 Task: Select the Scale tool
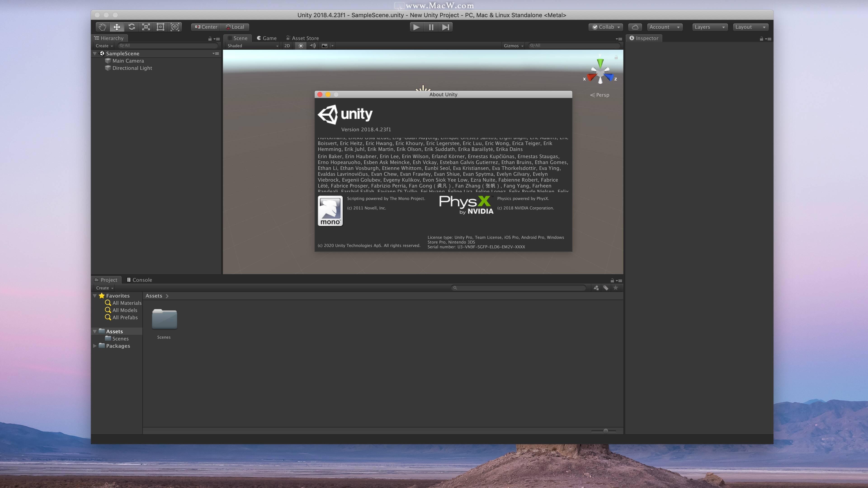point(146,27)
